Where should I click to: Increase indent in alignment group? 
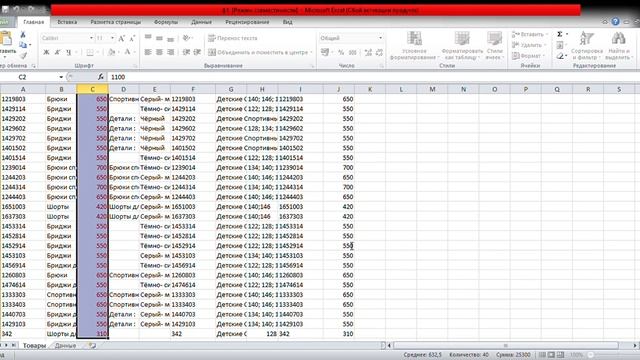click(x=197, y=52)
